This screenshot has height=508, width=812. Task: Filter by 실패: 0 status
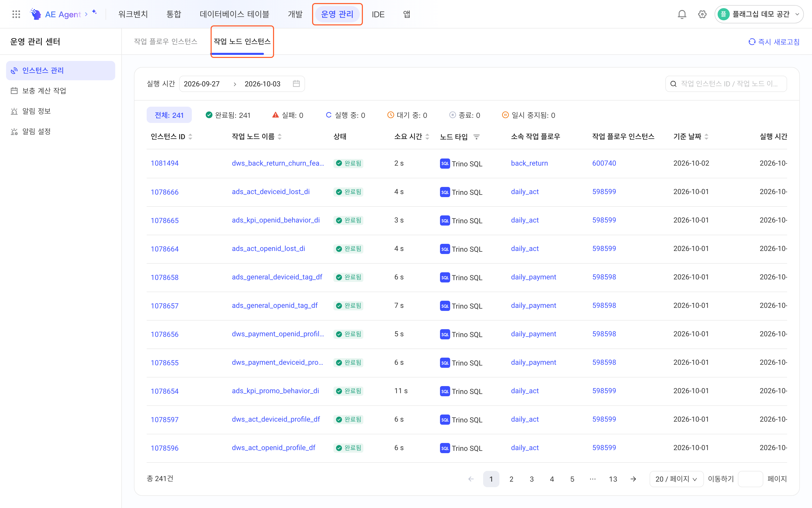click(287, 115)
